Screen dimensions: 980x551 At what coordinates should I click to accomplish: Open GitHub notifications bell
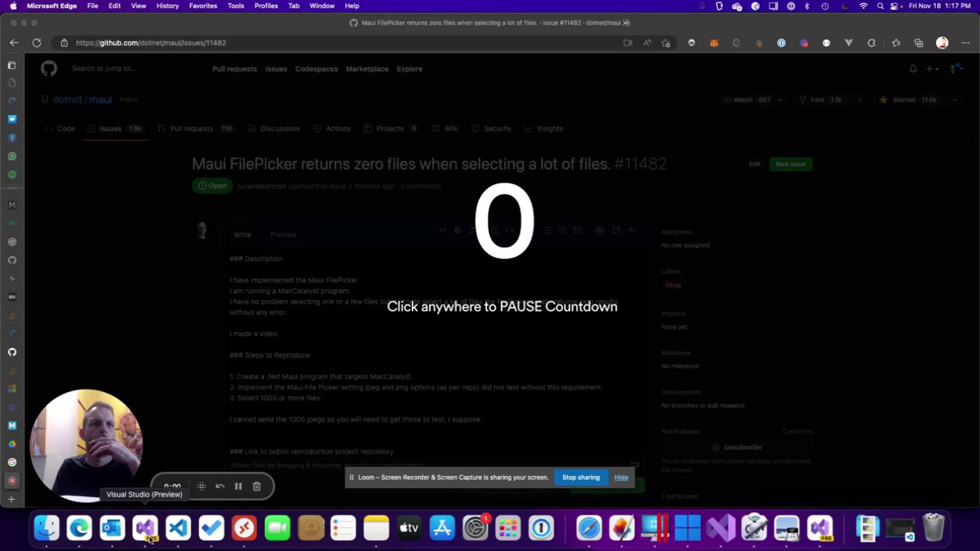pyautogui.click(x=913, y=69)
